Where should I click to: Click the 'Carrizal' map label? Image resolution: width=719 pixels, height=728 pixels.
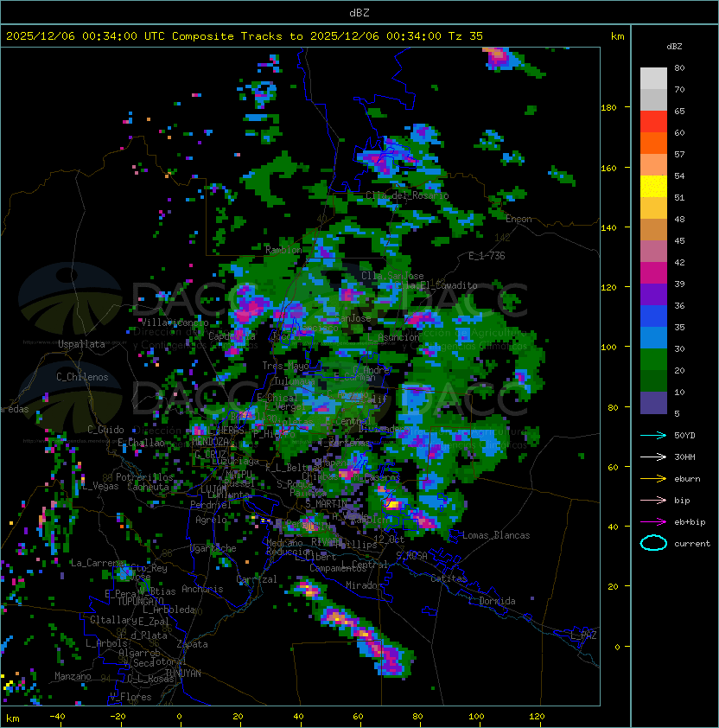[x=257, y=579]
